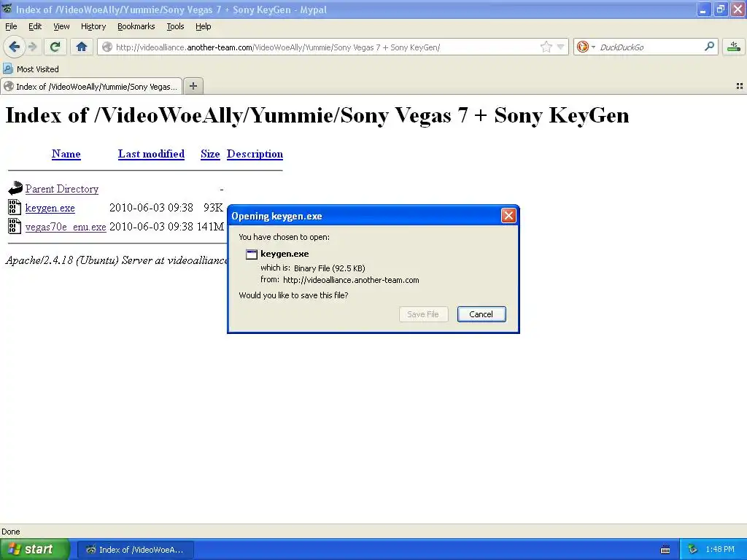Image resolution: width=747 pixels, height=560 pixels.
Task: Go back with the Back arrow button
Action: [x=14, y=47]
